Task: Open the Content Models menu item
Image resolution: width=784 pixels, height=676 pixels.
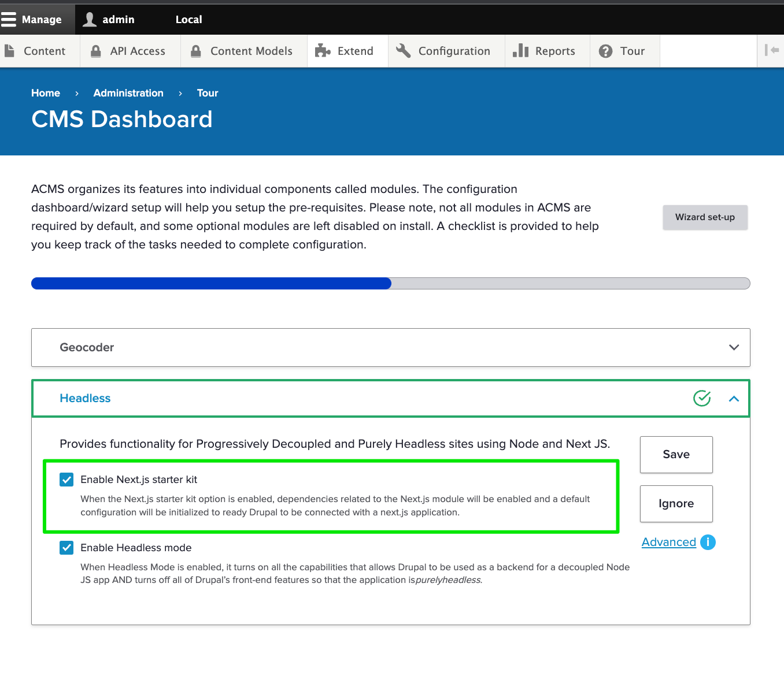Action: pyautogui.click(x=244, y=51)
